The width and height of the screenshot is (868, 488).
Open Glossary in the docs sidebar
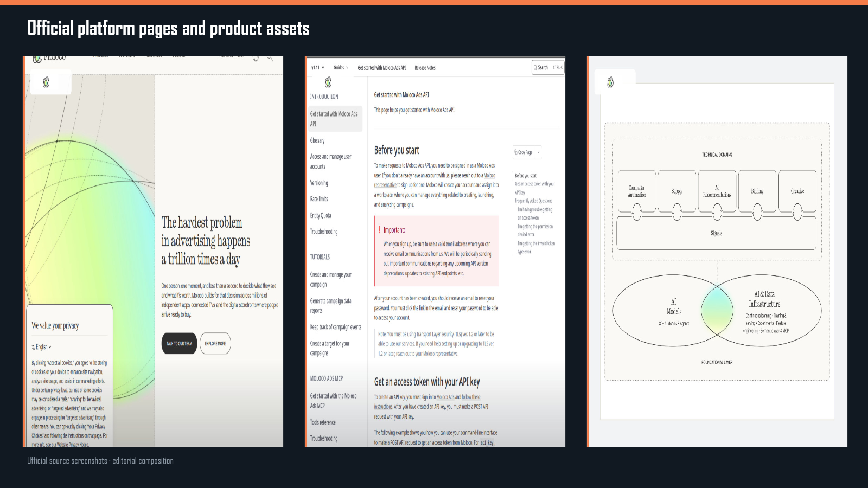pos(317,140)
